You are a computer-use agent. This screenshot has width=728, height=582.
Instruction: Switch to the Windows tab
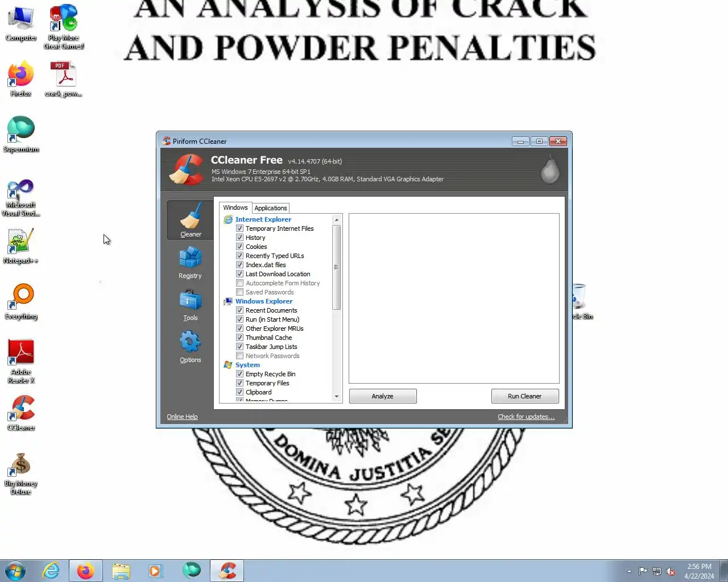(x=235, y=207)
